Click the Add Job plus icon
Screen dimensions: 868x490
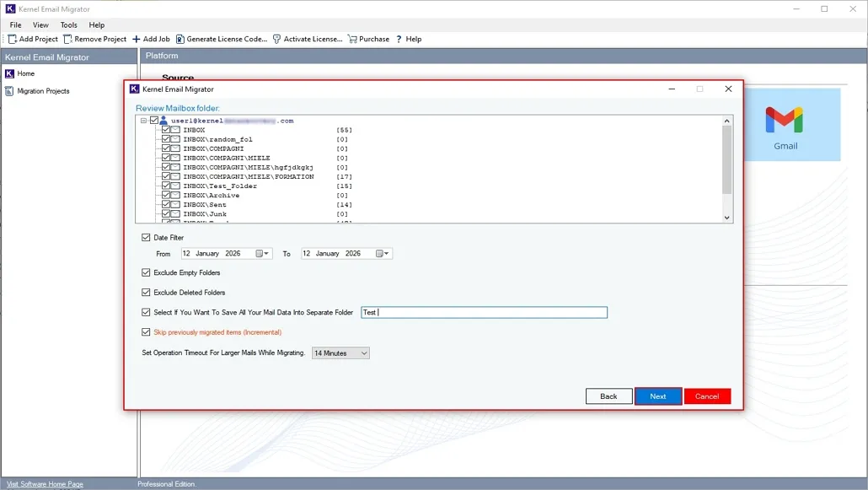(x=137, y=39)
